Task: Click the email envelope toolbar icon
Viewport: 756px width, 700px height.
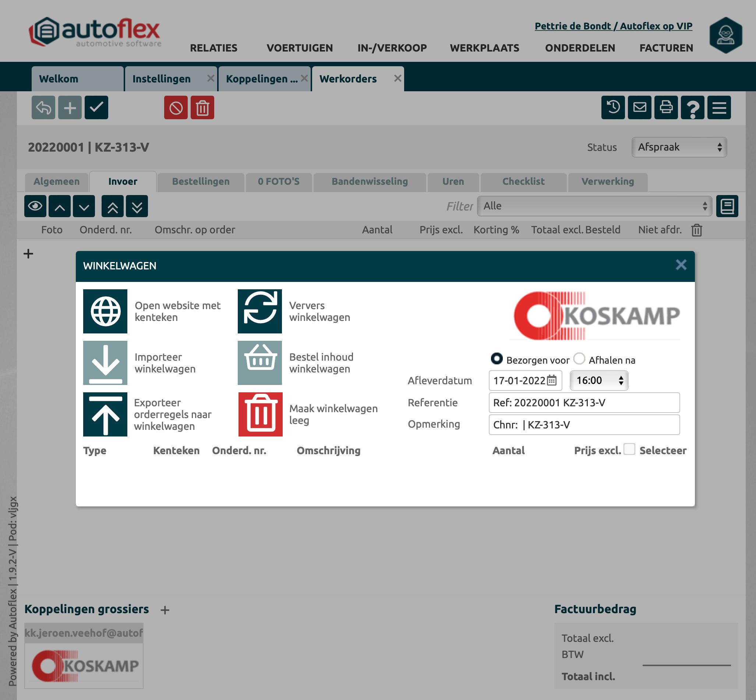Action: 639,107
